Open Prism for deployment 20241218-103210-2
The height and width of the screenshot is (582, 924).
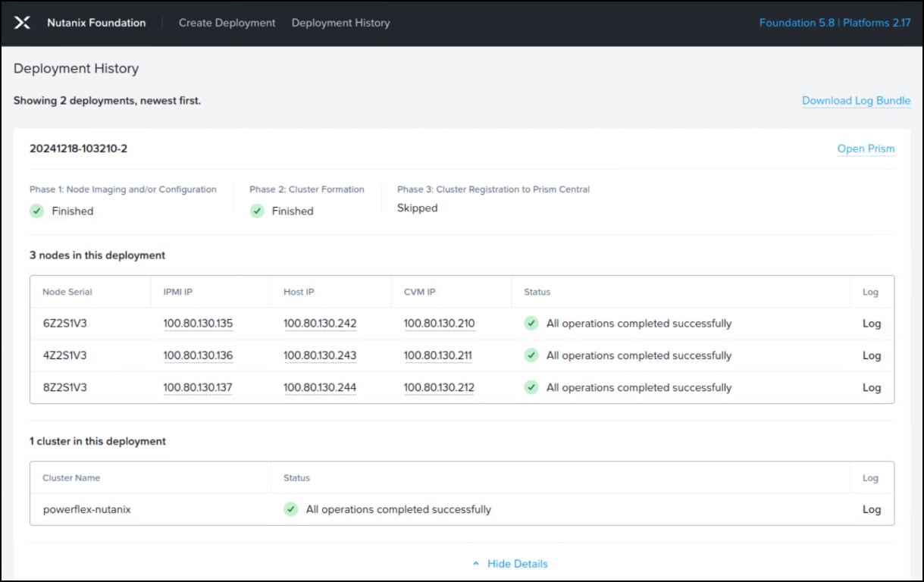pyautogui.click(x=866, y=149)
